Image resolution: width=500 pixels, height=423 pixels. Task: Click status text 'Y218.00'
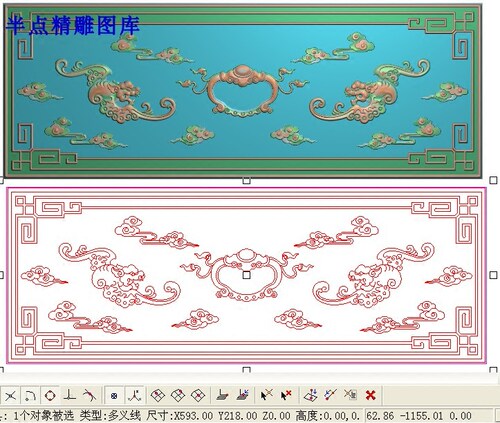point(237,416)
